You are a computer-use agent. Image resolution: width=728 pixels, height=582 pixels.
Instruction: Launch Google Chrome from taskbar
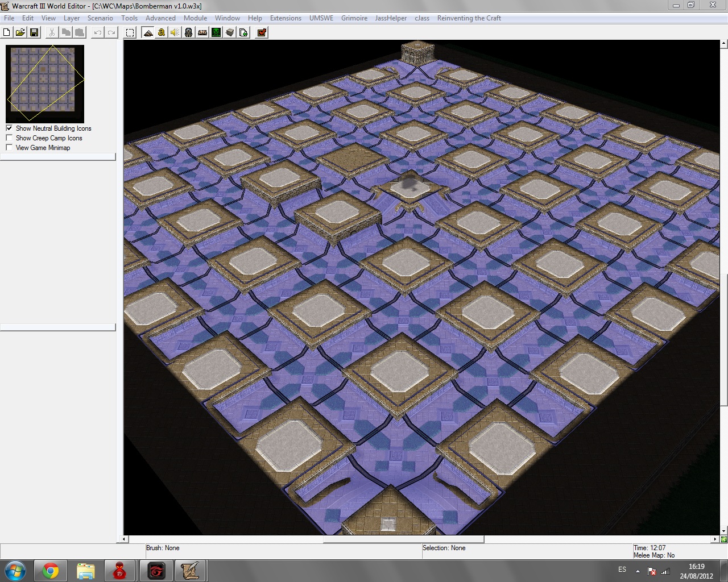[x=51, y=571]
